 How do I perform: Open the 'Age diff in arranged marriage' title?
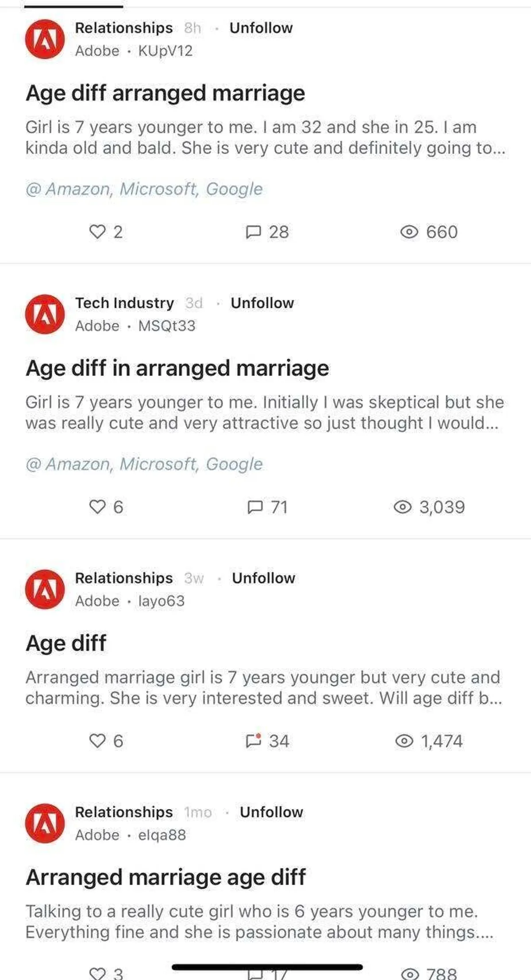pyautogui.click(x=177, y=368)
